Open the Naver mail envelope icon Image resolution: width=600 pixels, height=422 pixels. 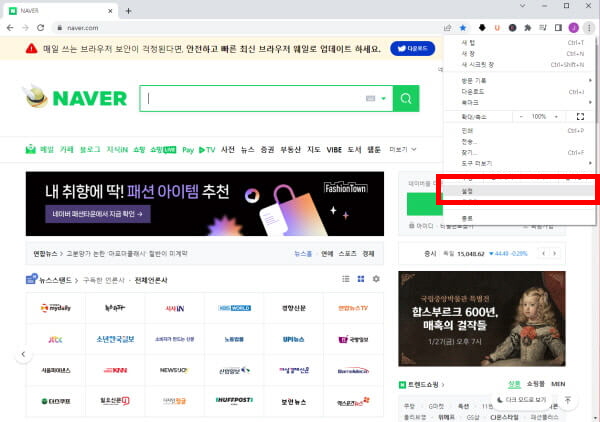coord(31,149)
